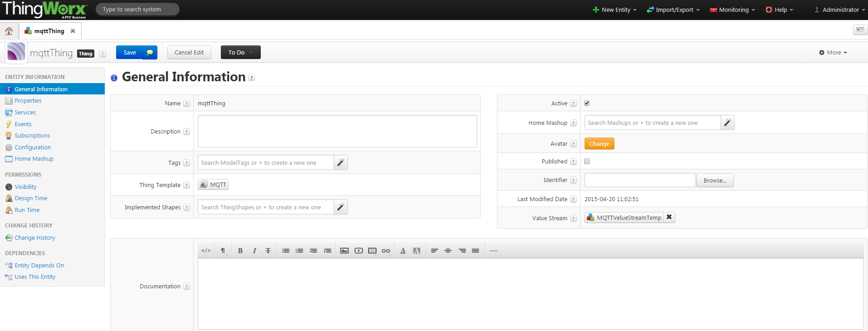Open Uses This Entity
Viewport: 868px width, 331px height.
35,277
